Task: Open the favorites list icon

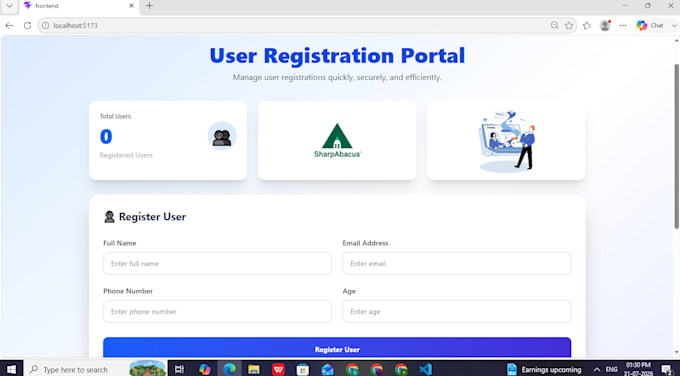Action: coord(587,26)
